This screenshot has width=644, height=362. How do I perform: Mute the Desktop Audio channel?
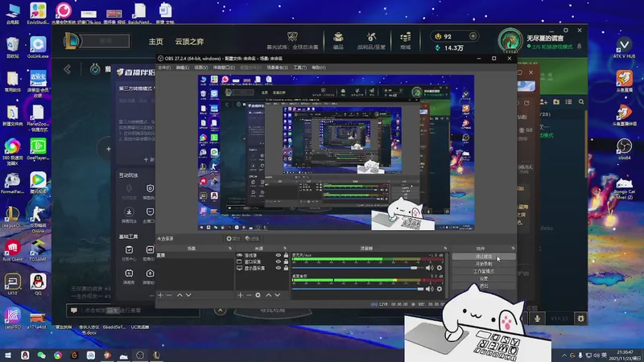click(430, 289)
